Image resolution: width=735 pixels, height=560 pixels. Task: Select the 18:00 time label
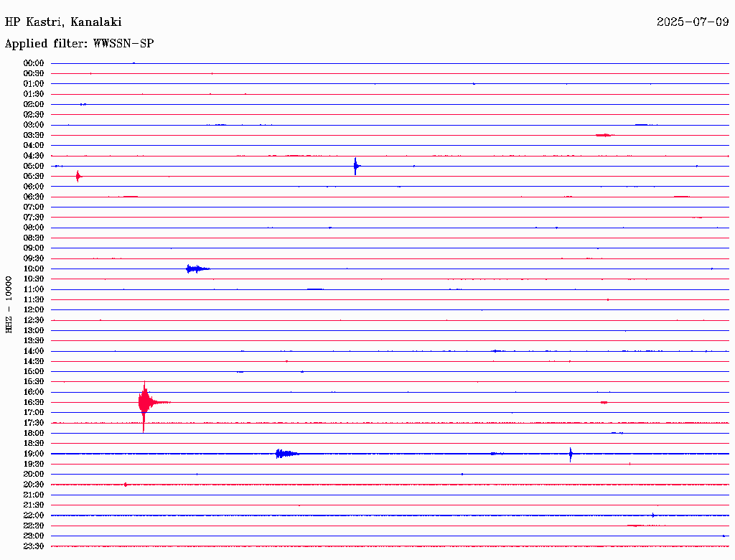pos(34,434)
